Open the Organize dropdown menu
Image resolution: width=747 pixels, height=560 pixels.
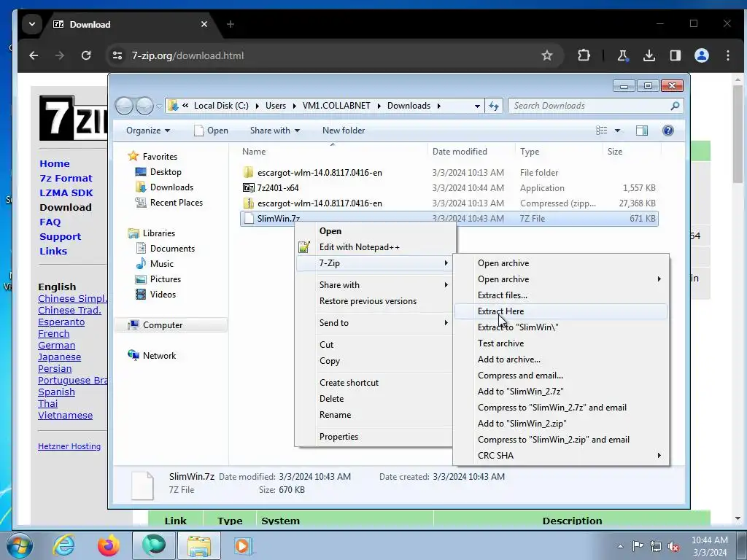147,131
